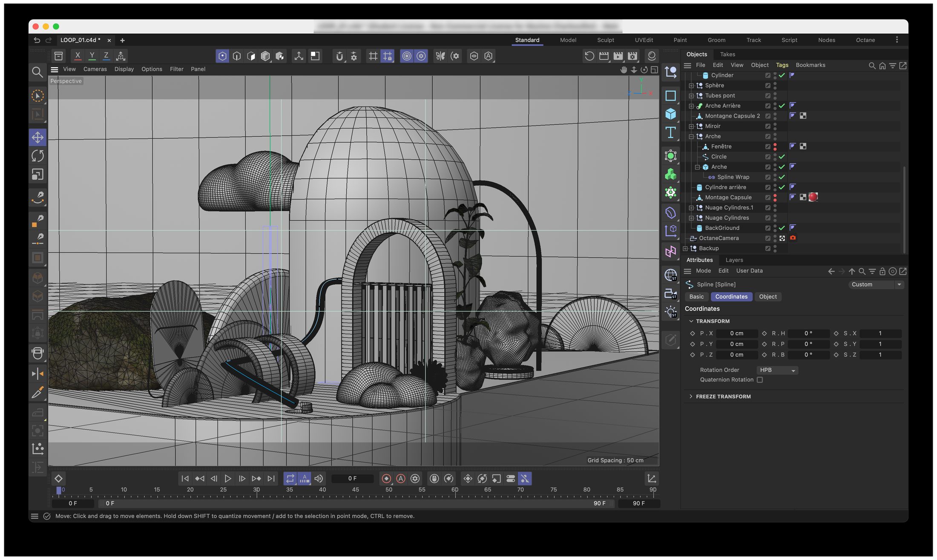Click the Text spline tool icon
The image size is (937, 560).
(x=670, y=132)
